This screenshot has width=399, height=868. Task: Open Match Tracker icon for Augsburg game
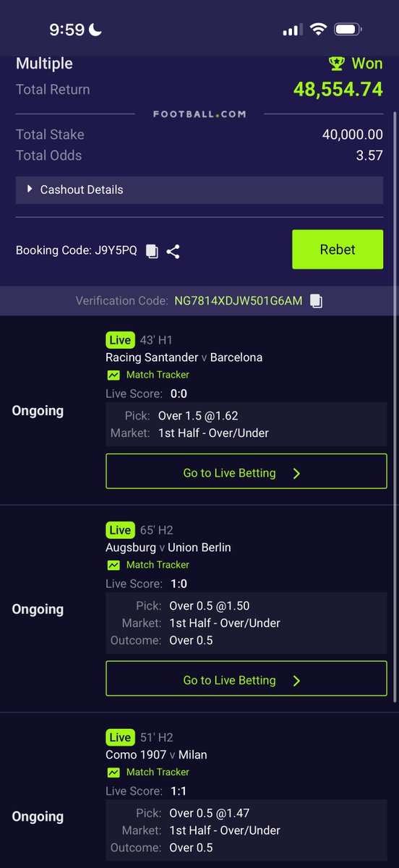click(x=113, y=565)
